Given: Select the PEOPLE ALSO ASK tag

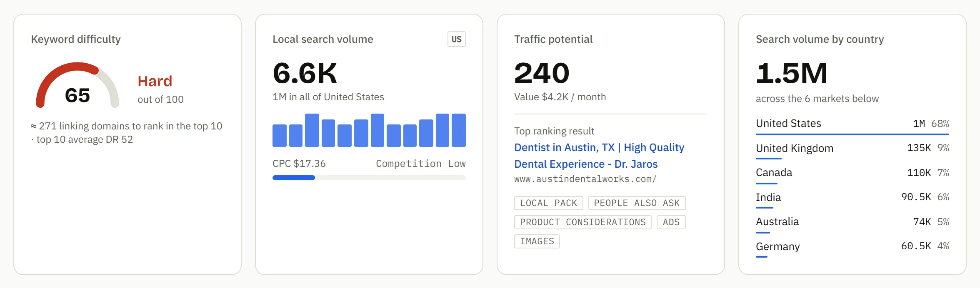Looking at the screenshot, I should (x=637, y=203).
